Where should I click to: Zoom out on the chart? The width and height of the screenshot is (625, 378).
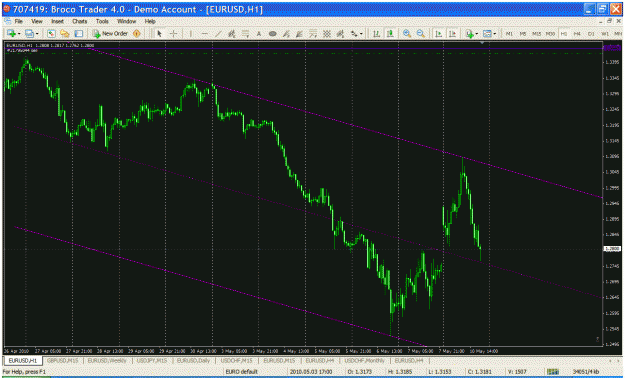click(x=420, y=33)
